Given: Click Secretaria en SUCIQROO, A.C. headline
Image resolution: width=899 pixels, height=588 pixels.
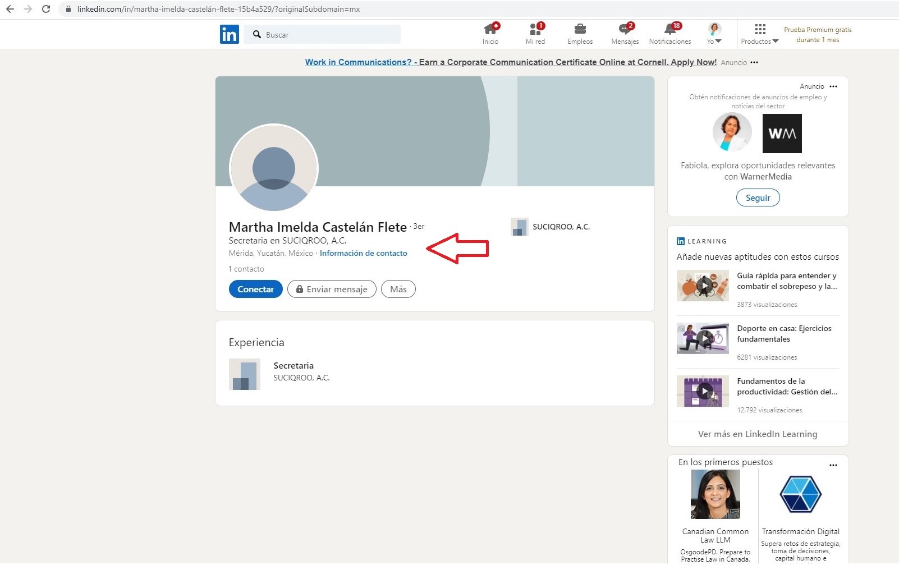Looking at the screenshot, I should [x=287, y=240].
